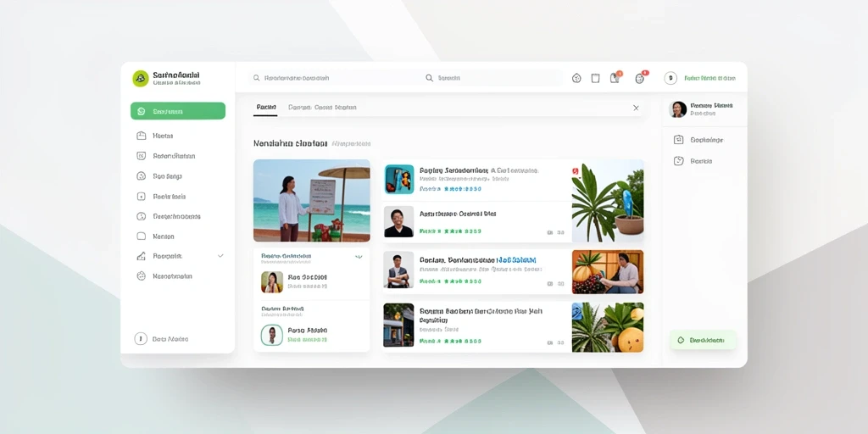Click the blue rating text in teal app row
The height and width of the screenshot is (434, 868).
click(462, 189)
